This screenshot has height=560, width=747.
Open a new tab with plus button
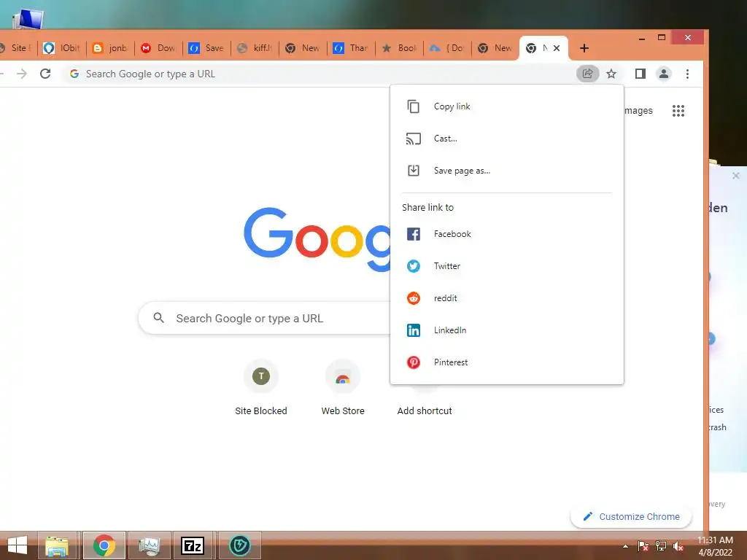[584, 48]
